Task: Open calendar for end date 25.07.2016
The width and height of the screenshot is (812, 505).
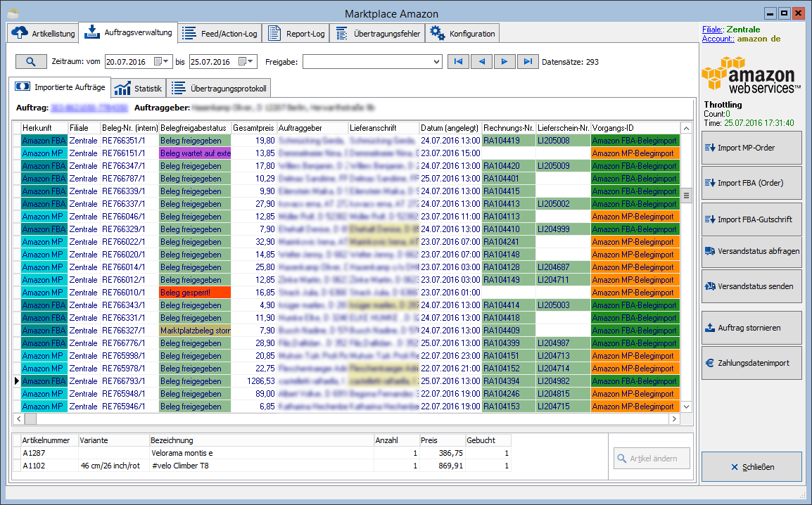Action: pos(246,62)
